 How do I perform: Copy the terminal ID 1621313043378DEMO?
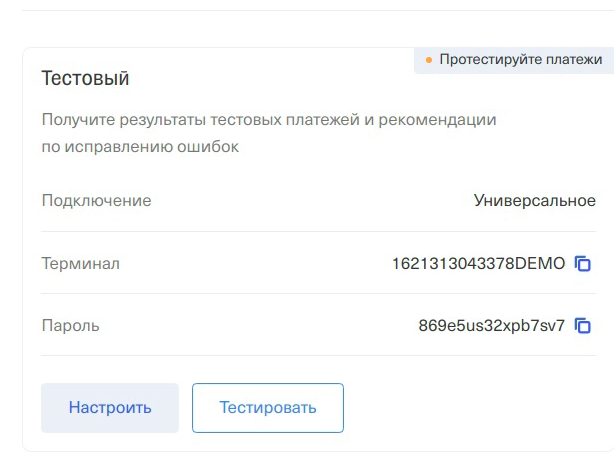point(583,264)
